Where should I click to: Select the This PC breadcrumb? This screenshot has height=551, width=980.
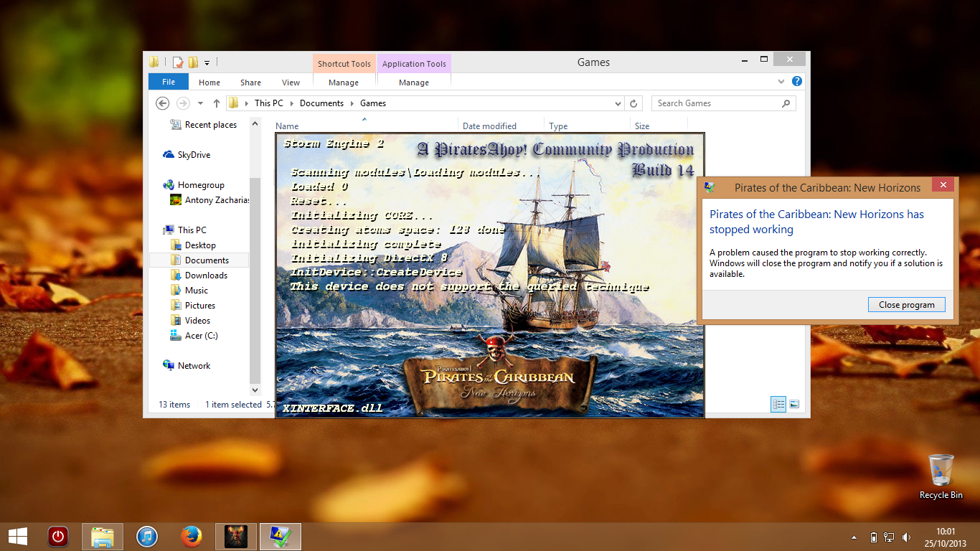[269, 103]
